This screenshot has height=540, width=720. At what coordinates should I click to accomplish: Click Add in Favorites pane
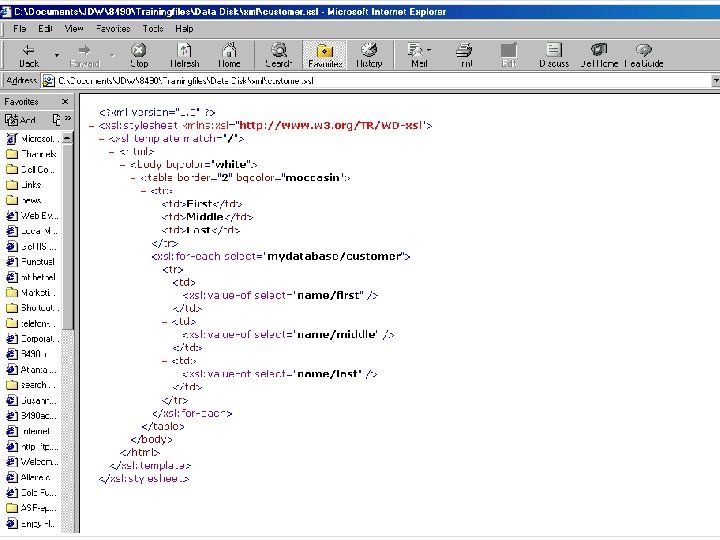point(21,120)
